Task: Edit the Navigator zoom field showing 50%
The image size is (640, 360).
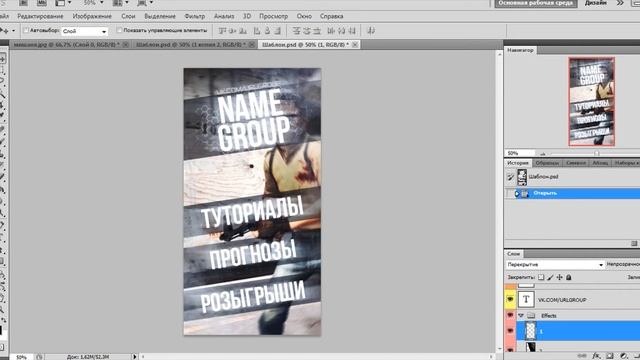Action: [x=519, y=153]
